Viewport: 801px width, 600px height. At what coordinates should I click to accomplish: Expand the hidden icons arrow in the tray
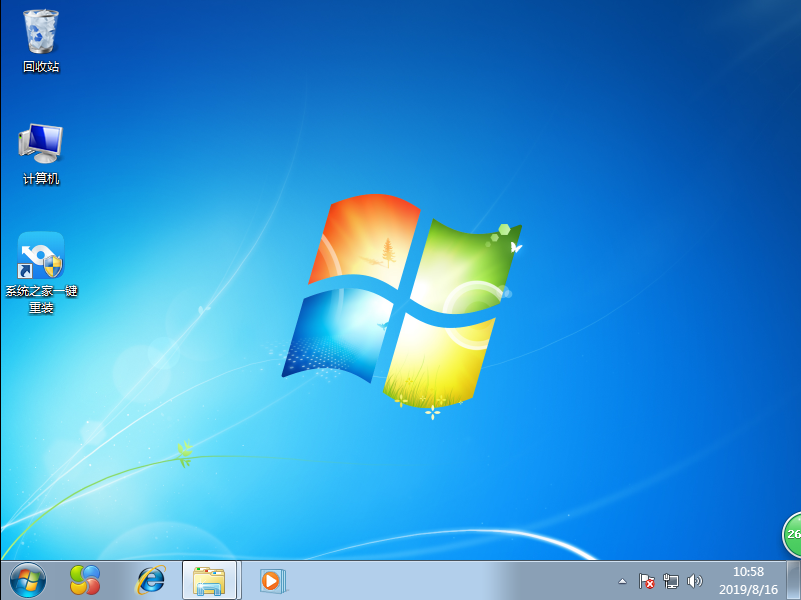[x=622, y=580]
